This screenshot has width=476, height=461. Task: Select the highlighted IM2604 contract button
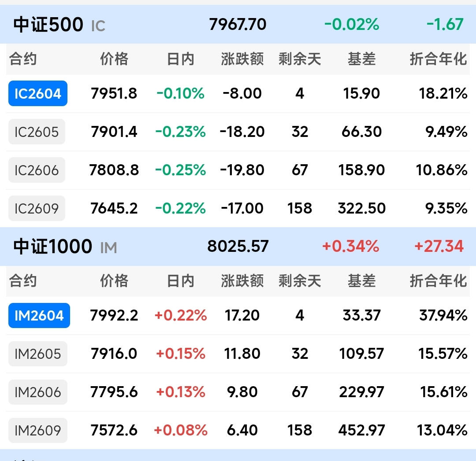click(x=39, y=315)
